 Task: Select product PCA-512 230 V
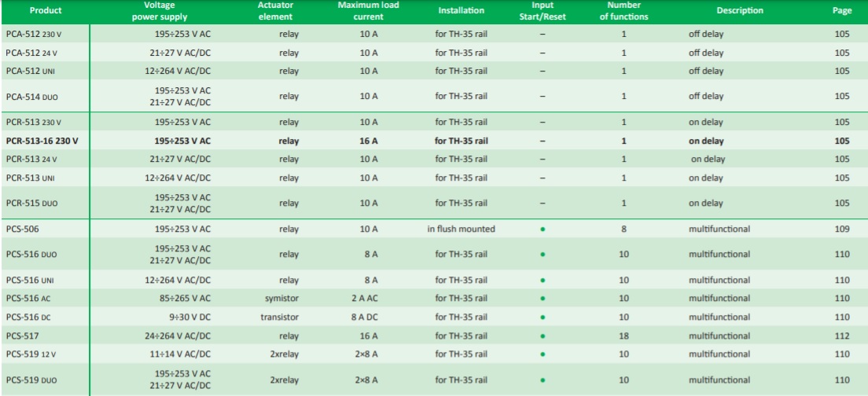tap(34, 34)
